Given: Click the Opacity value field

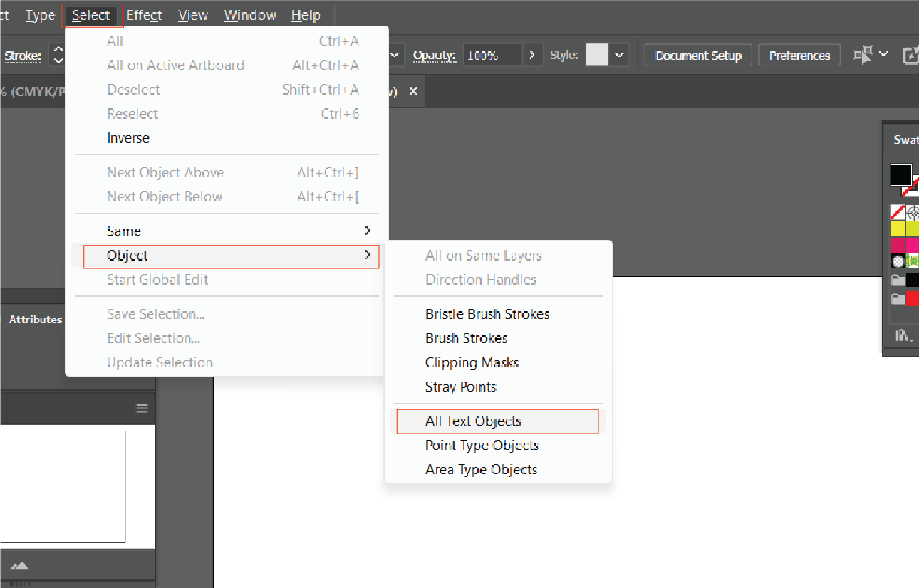Looking at the screenshot, I should tap(492, 55).
